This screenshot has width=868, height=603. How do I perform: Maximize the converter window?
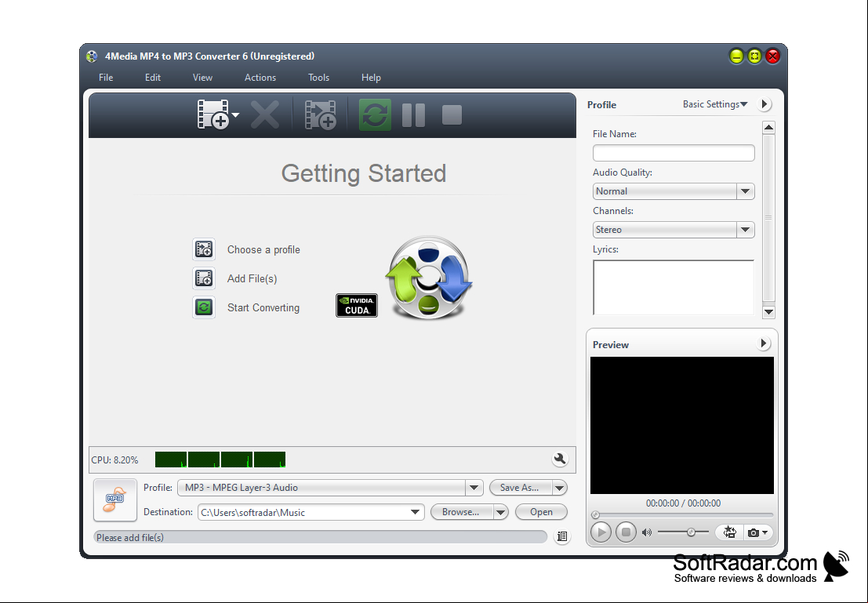pyautogui.click(x=754, y=56)
